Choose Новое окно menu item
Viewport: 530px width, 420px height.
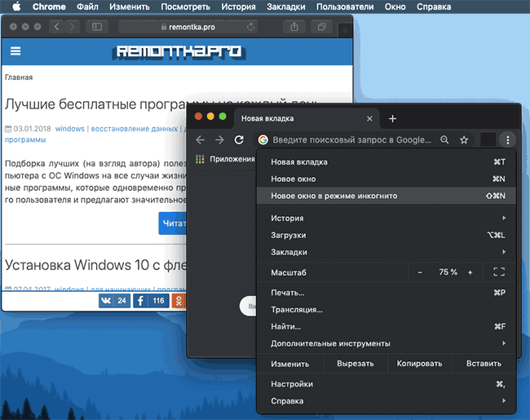tap(386, 179)
